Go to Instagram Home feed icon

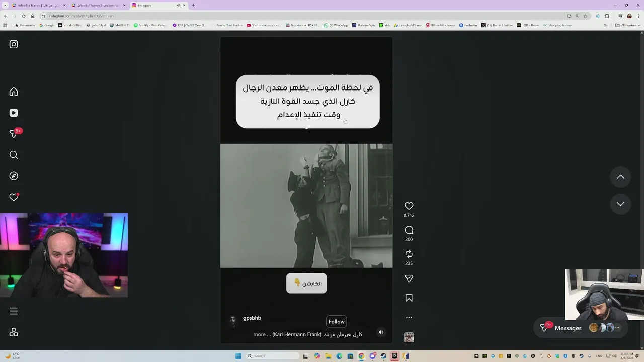(14, 92)
